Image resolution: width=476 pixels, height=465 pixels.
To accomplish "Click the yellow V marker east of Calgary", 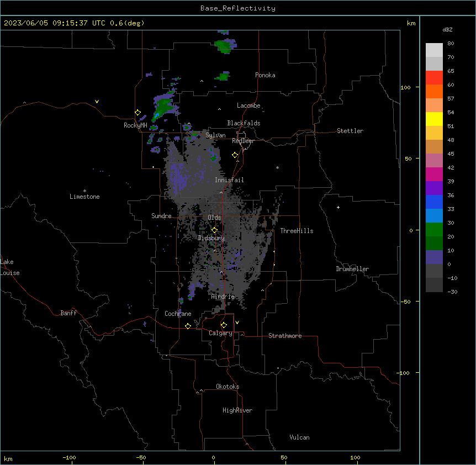I will click(237, 323).
